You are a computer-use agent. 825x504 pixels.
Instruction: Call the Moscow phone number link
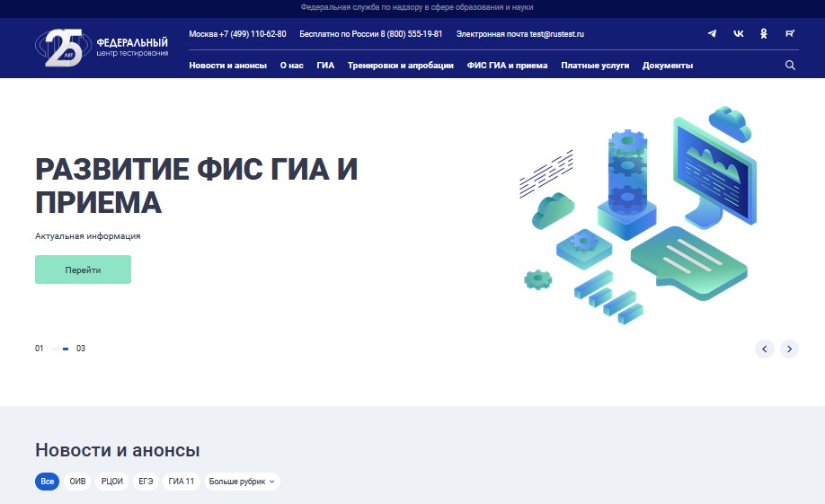237,33
